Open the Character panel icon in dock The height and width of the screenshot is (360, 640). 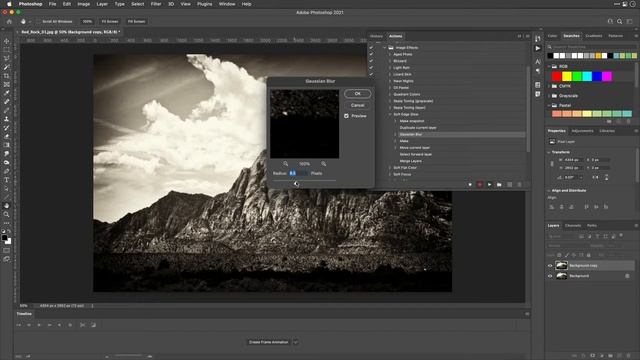[x=538, y=61]
